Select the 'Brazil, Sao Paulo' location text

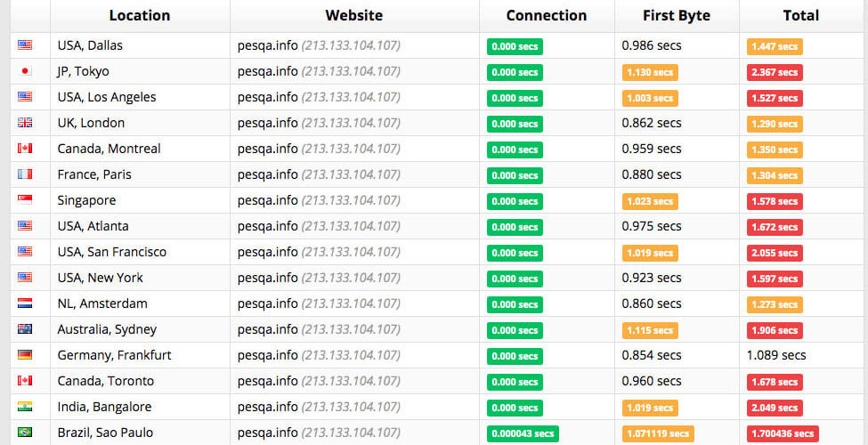105,433
